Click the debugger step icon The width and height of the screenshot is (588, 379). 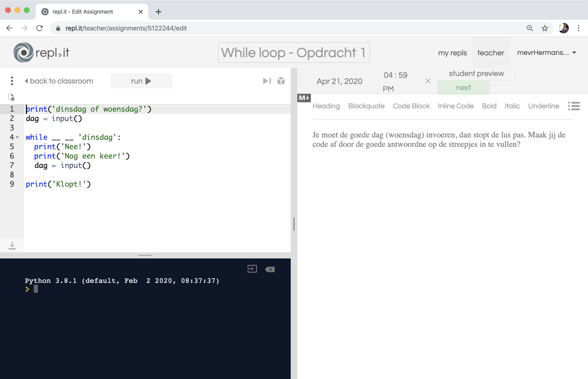click(x=267, y=81)
